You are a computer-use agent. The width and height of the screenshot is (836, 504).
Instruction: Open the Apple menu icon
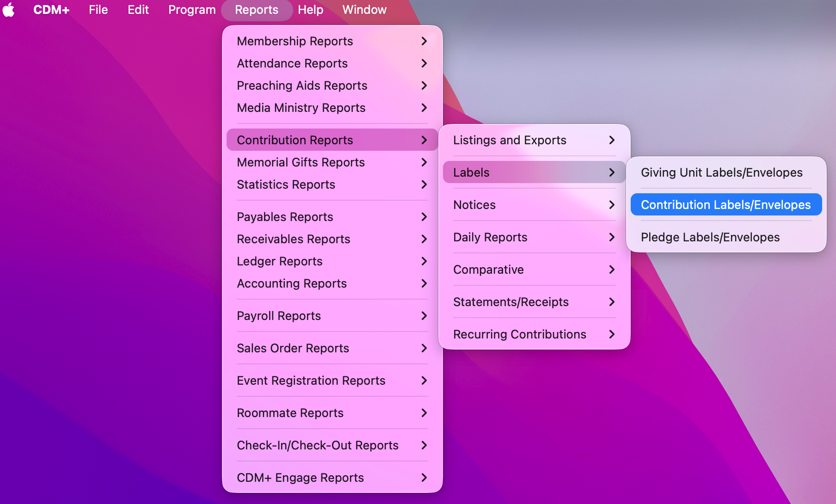pos(9,10)
